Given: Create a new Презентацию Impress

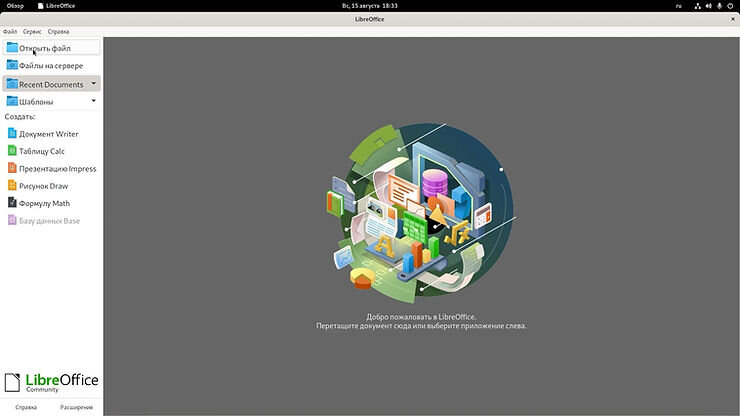Looking at the screenshot, I should (x=51, y=169).
